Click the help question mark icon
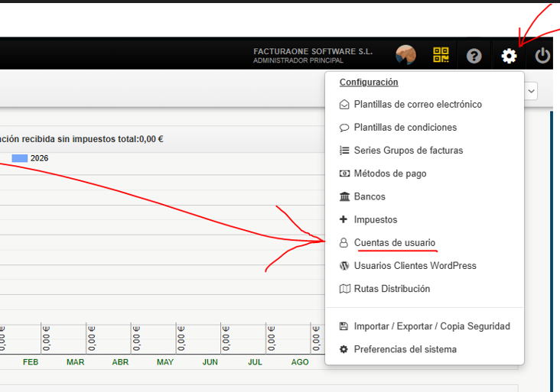Screen dimensions: 560x392 (x=474, y=56)
